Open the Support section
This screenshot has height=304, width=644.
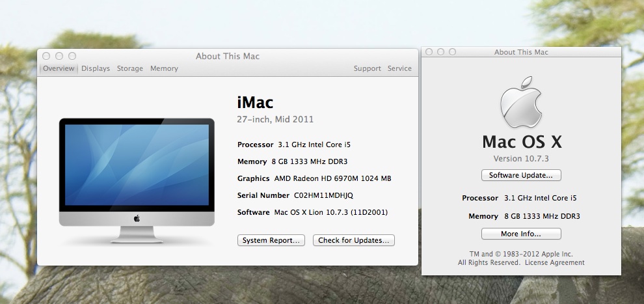367,68
